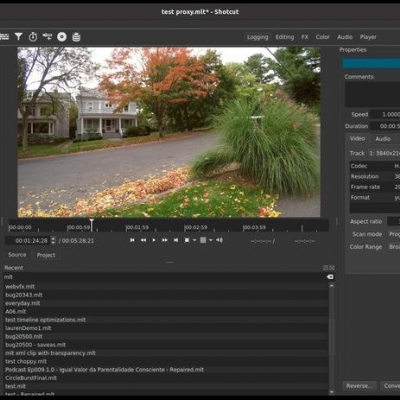Open the Keyframes stopwatch icon

click(x=33, y=37)
